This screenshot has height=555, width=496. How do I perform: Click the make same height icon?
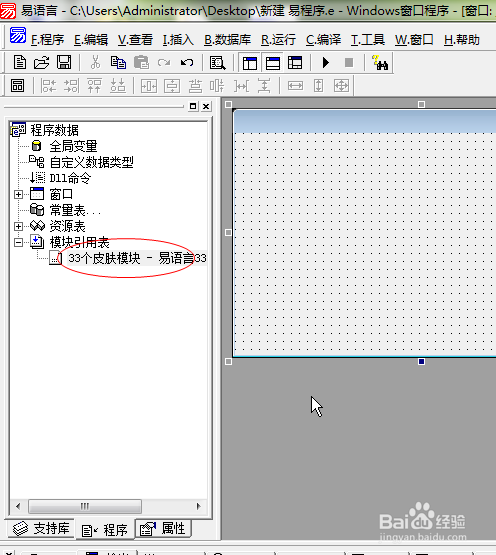318,86
